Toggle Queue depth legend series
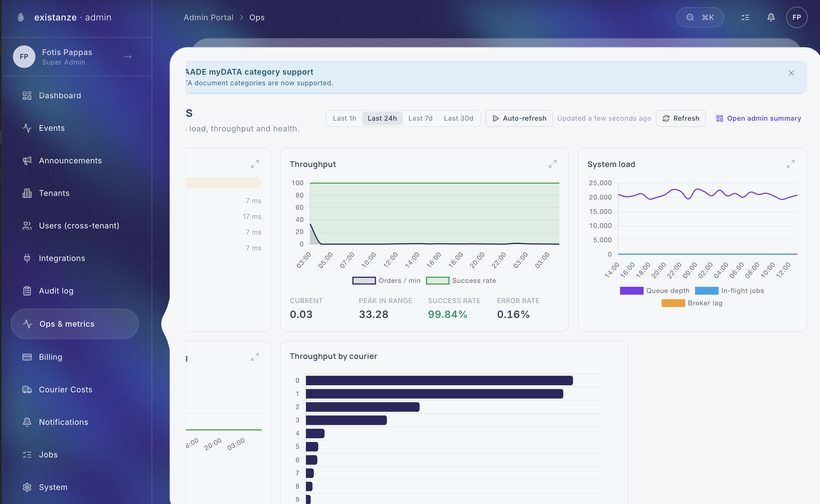Viewport: 820px width, 504px height. coord(655,291)
